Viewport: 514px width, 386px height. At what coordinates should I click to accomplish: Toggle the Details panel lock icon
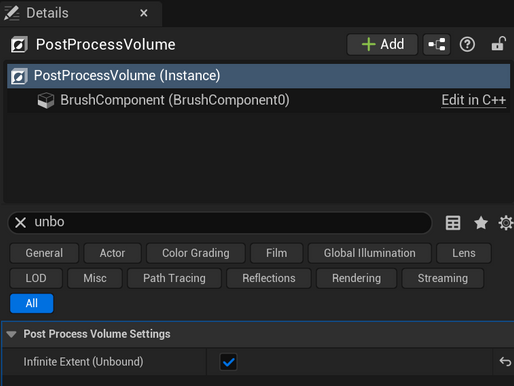click(x=499, y=44)
